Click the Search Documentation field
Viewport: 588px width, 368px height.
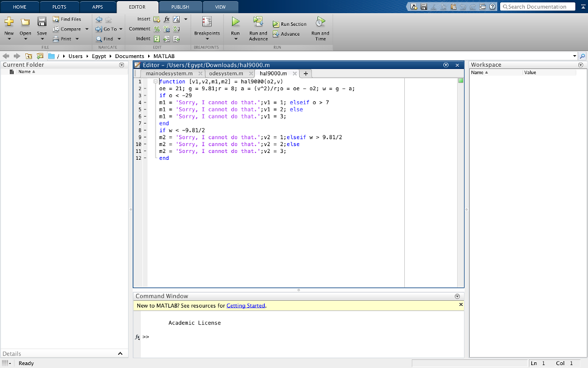click(x=537, y=7)
